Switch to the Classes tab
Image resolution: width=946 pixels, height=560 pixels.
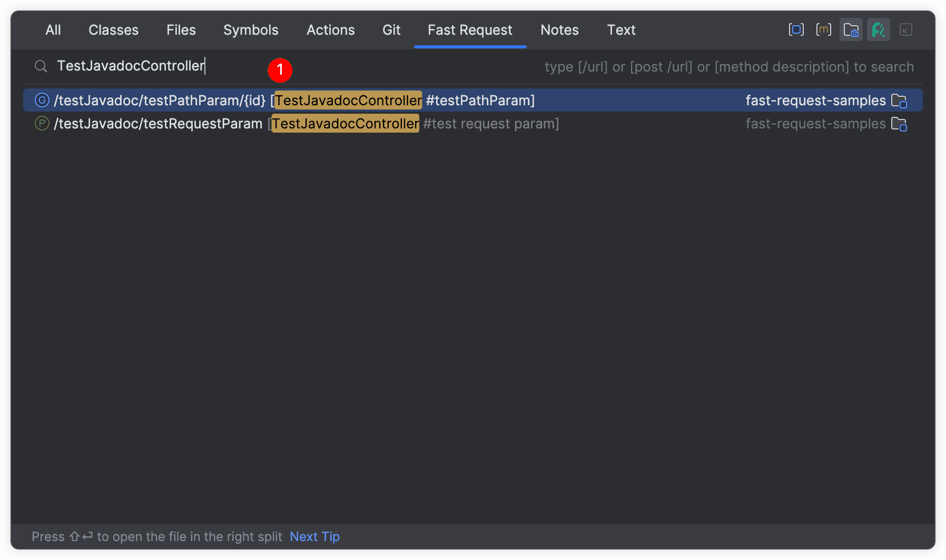tap(113, 30)
